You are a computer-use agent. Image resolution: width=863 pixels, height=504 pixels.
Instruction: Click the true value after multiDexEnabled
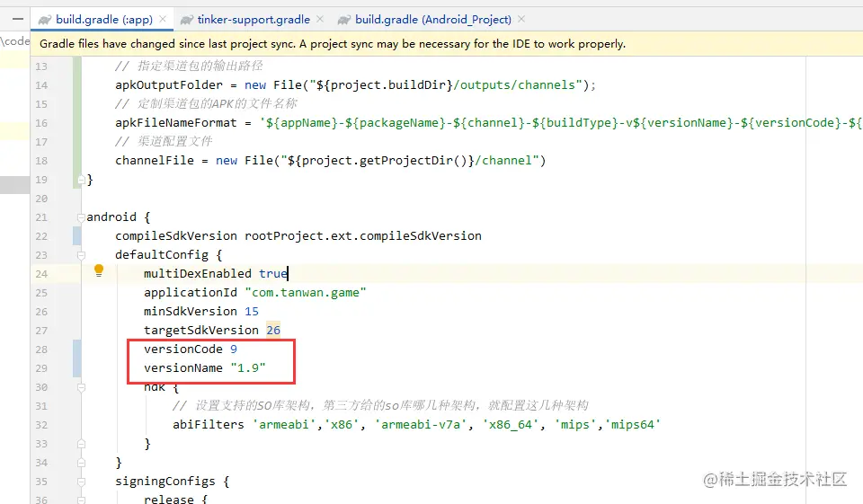point(273,273)
